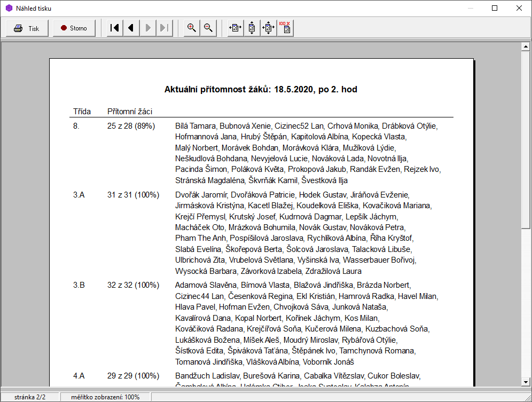Click the class label 8.

pyautogui.click(x=76, y=126)
